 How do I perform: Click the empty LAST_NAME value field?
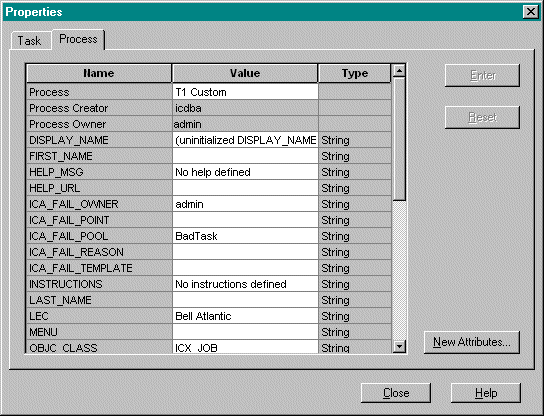(245, 300)
